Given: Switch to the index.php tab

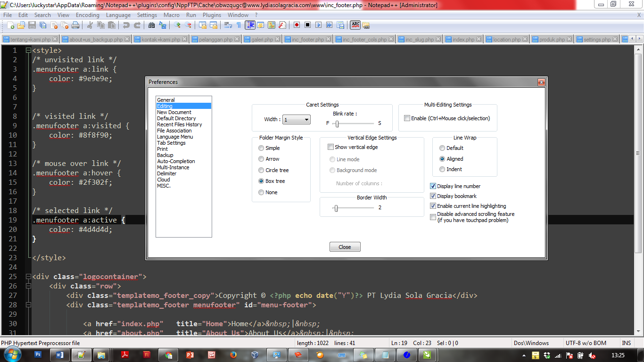Looking at the screenshot, I should point(463,39).
